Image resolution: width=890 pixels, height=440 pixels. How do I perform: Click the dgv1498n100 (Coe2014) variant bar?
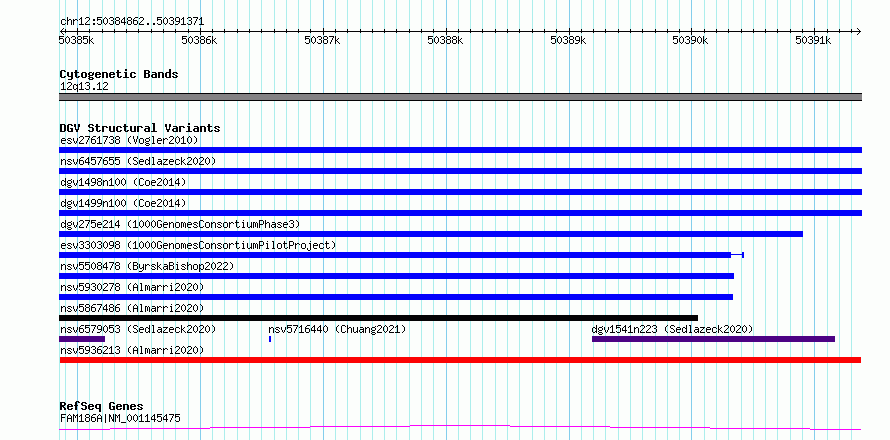(460, 192)
